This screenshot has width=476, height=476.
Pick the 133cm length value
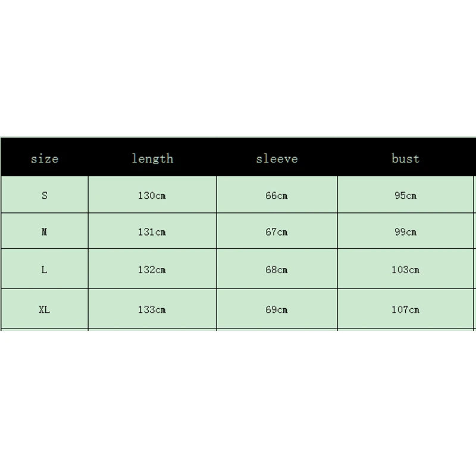152,309
